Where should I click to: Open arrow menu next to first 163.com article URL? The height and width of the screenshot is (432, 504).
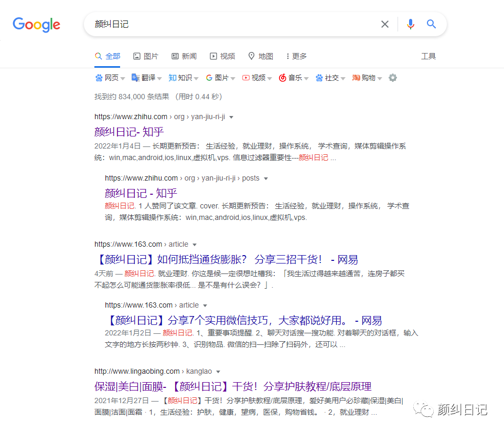195,245
